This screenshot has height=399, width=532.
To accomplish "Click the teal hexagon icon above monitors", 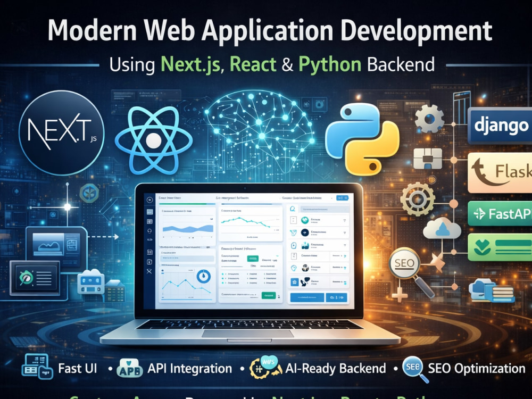I will [89, 194].
